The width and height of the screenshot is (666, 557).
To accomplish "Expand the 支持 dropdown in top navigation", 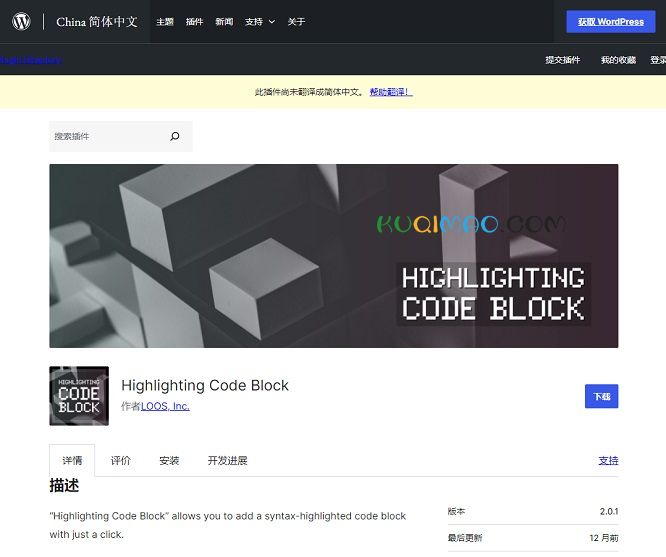I will pos(259,22).
